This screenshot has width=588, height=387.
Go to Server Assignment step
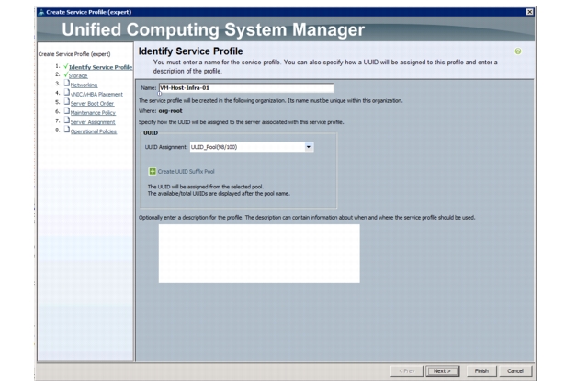click(x=93, y=122)
